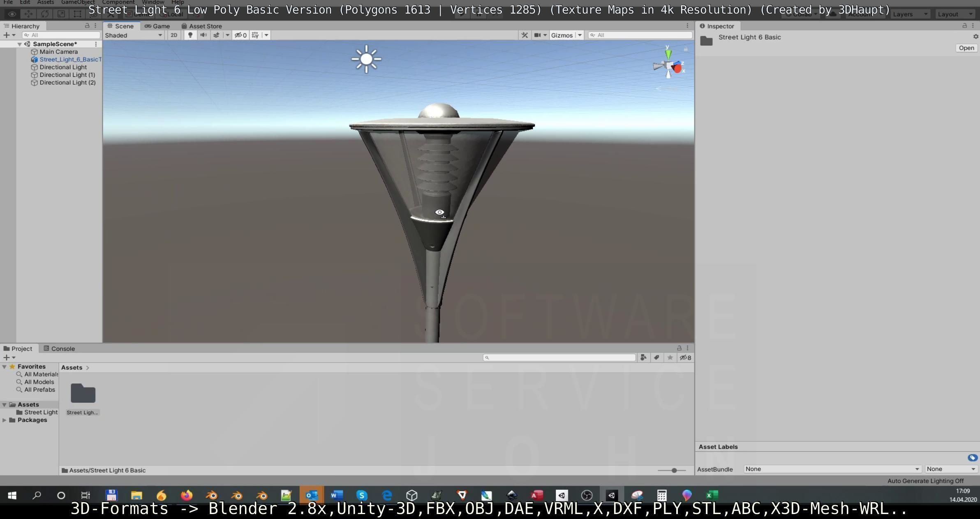Switch to the Game tab
Screen dimensions: 980x519
tap(157, 26)
